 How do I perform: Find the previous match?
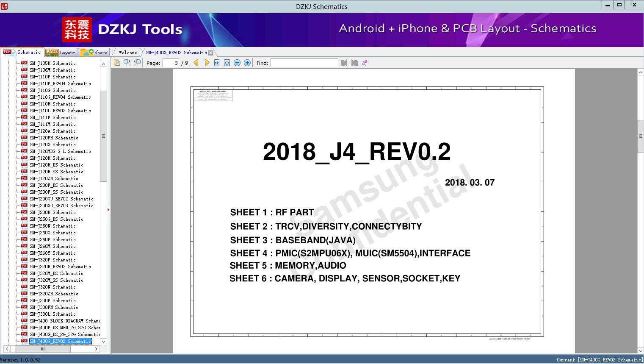[344, 63]
